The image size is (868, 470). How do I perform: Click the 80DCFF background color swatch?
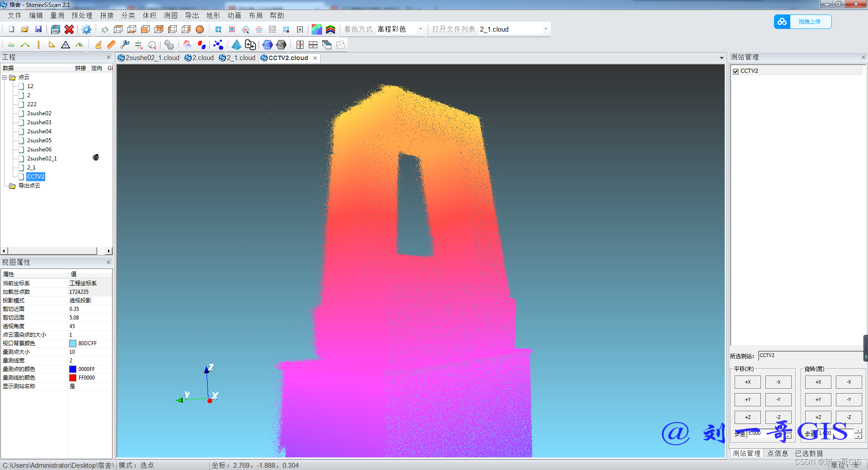pyautogui.click(x=73, y=343)
